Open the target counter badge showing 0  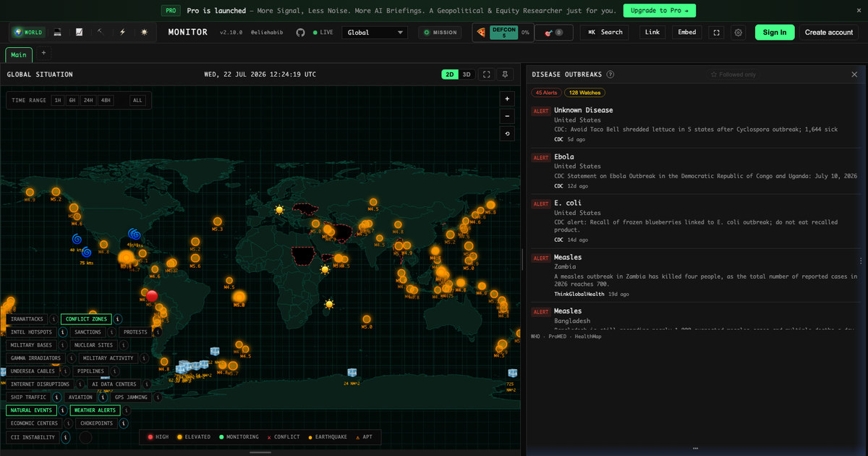click(x=555, y=33)
